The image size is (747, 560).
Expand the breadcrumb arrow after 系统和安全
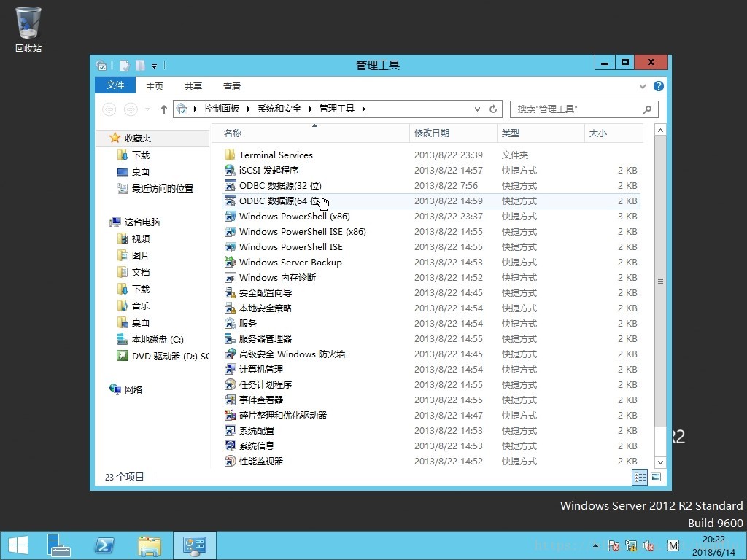[311, 109]
